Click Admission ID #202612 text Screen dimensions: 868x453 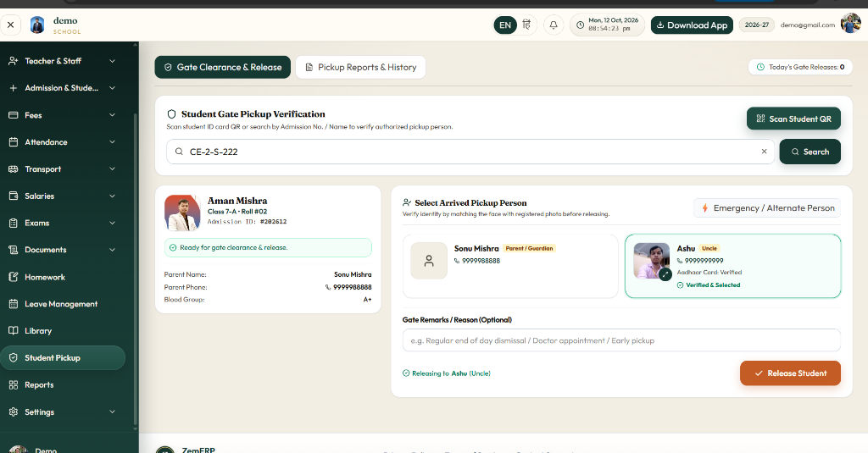click(247, 221)
